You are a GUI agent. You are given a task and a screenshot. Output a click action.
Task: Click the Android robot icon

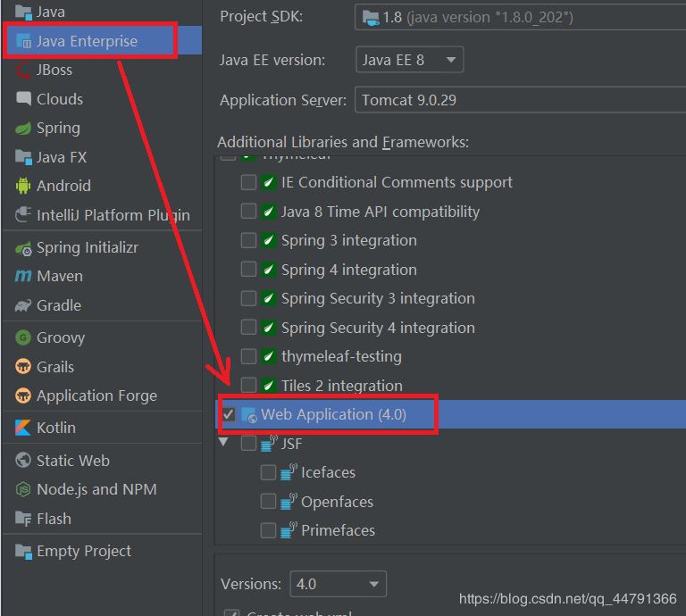pos(22,187)
